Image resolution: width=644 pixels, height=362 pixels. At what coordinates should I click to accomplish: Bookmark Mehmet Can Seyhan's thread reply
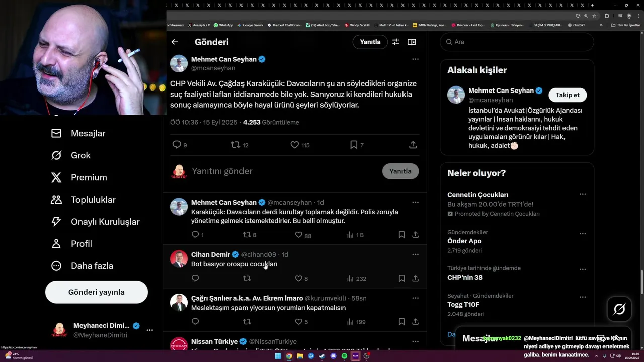pos(401,235)
